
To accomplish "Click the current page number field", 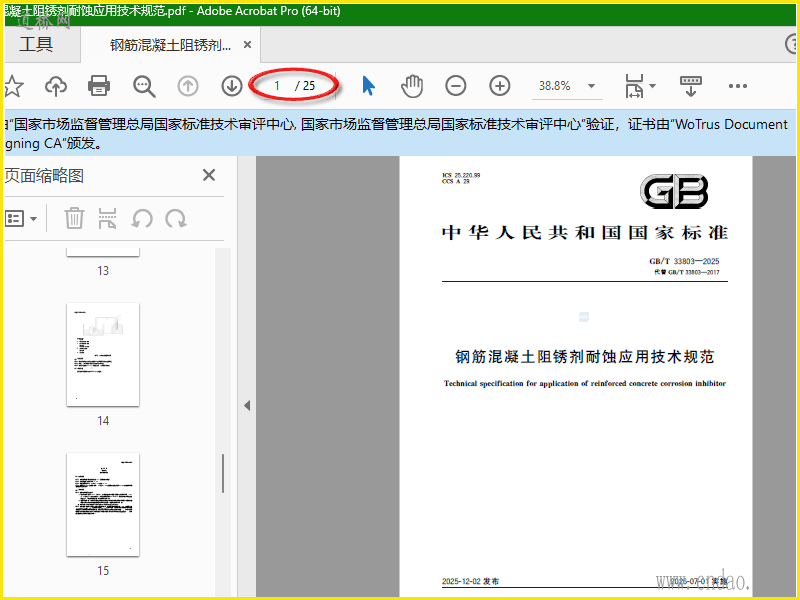I will (x=277, y=86).
